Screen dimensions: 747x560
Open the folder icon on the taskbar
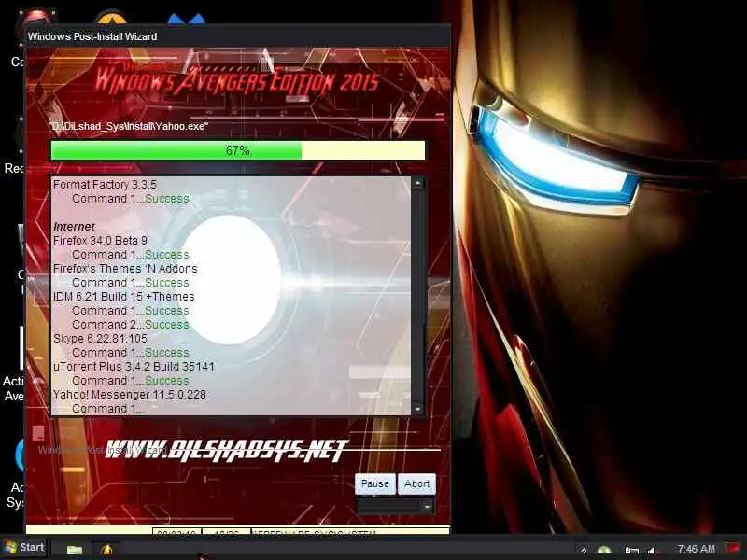click(75, 549)
